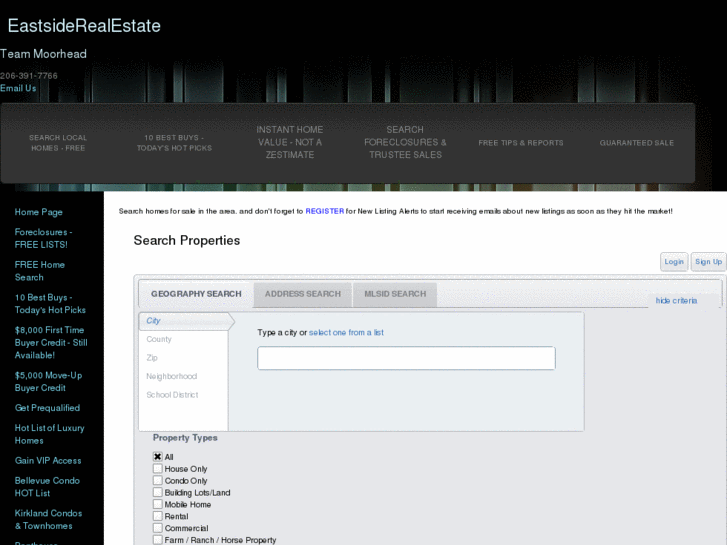
Task: Choose Neighborhood search option
Action: [x=172, y=376]
